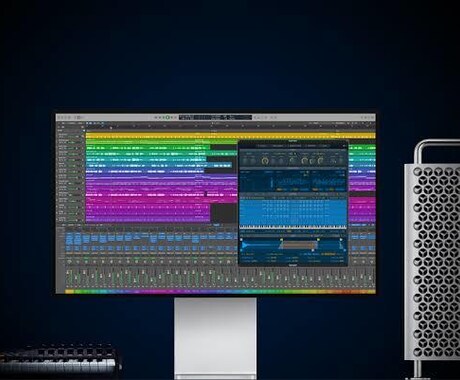The width and height of the screenshot is (460, 380).
Task: Click the shaded loop region in Sampler's waveform
Action: pyautogui.click(x=299, y=246)
